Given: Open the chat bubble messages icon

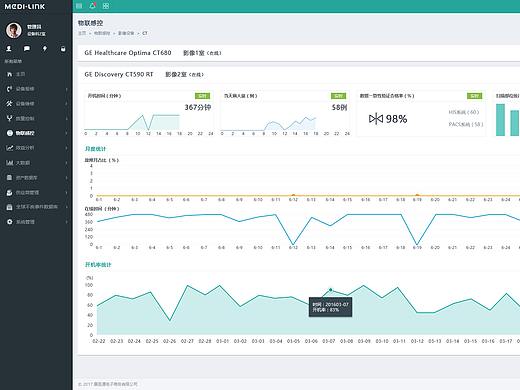Looking at the screenshot, I should 27,49.
